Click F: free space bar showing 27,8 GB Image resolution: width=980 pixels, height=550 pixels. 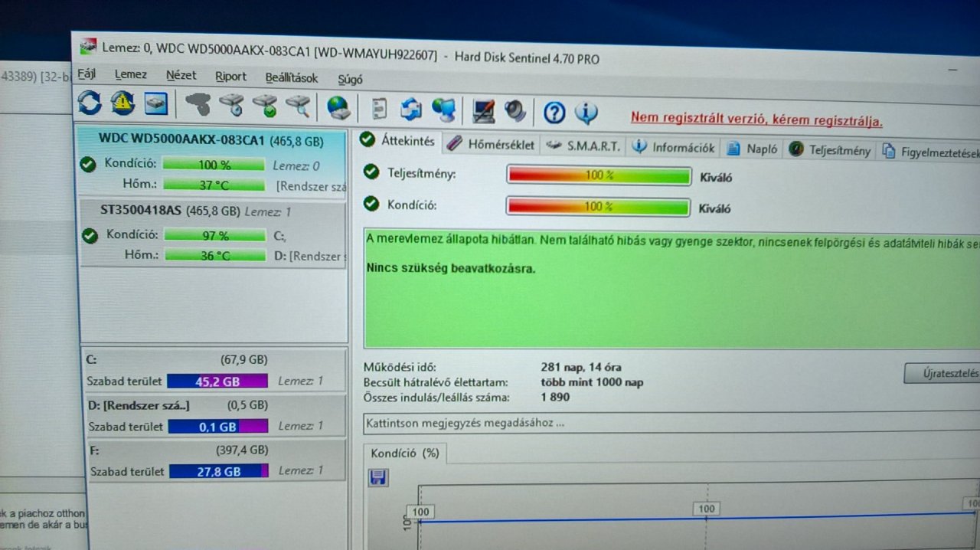pyautogui.click(x=219, y=472)
